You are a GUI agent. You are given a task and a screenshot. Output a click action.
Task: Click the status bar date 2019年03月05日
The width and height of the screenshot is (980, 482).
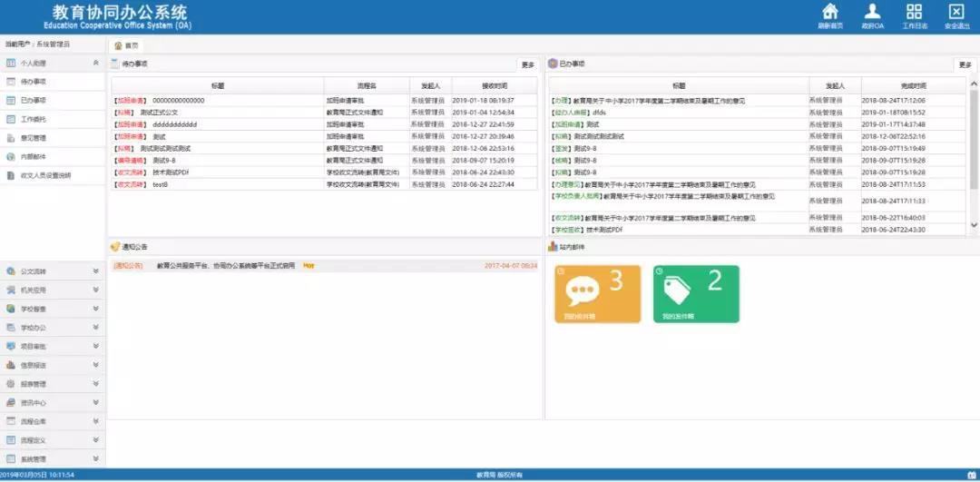(22, 476)
